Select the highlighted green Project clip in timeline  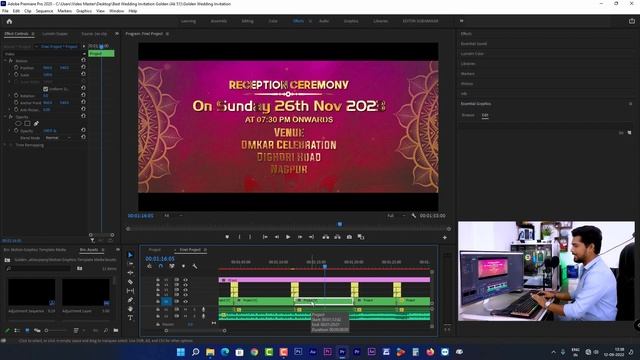click(x=324, y=301)
